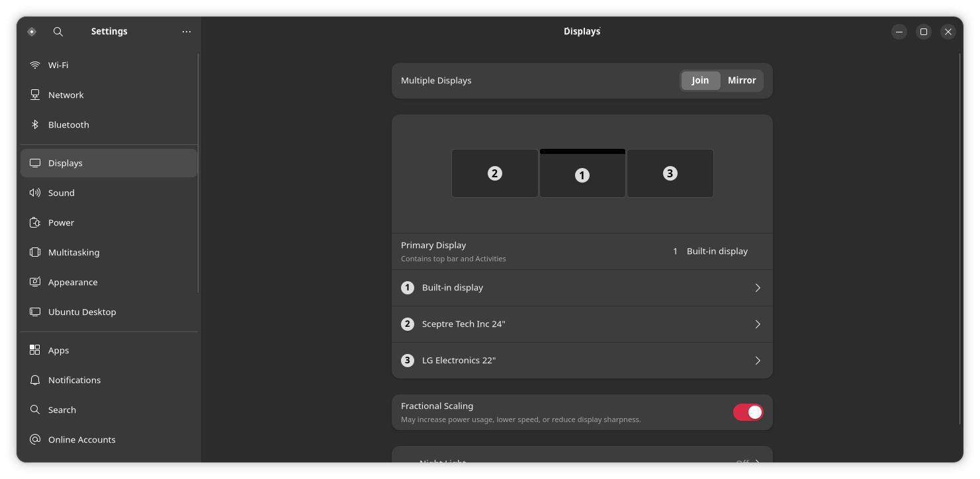The image size is (980, 479).
Task: Click the Multitasking icon in sidebar
Action: (x=35, y=252)
